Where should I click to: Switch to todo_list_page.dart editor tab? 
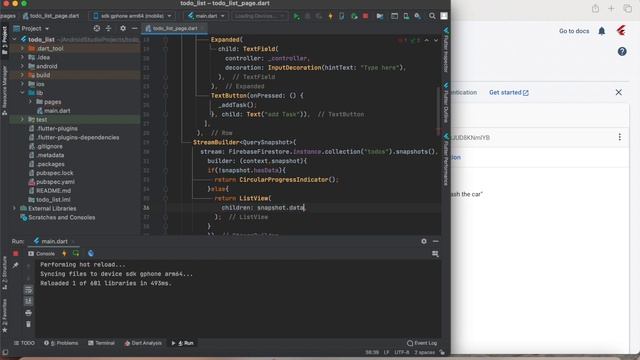175,29
